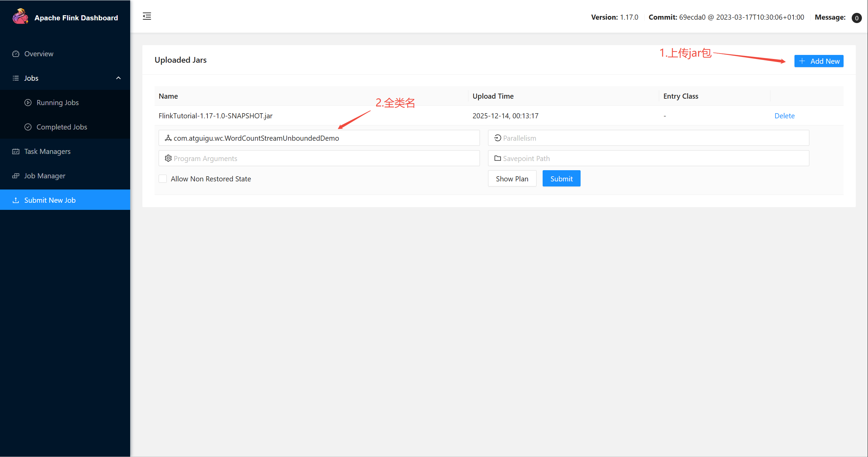Click the message count badge
Image resolution: width=868 pixels, height=457 pixels.
[x=856, y=18]
